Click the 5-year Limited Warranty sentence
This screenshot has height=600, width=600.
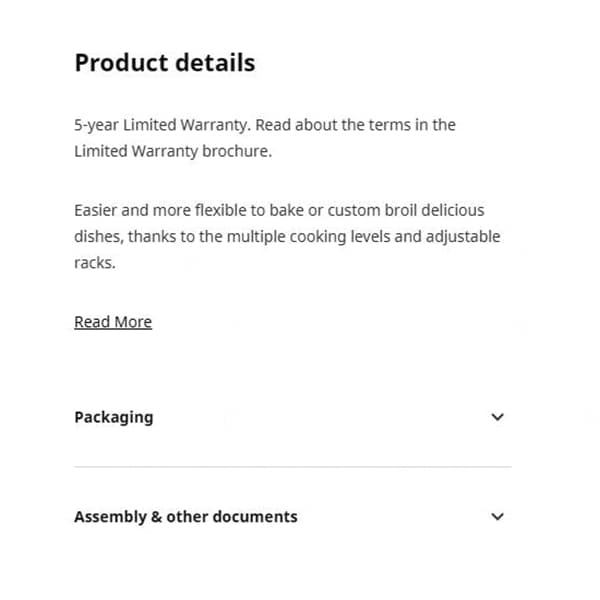(x=162, y=125)
